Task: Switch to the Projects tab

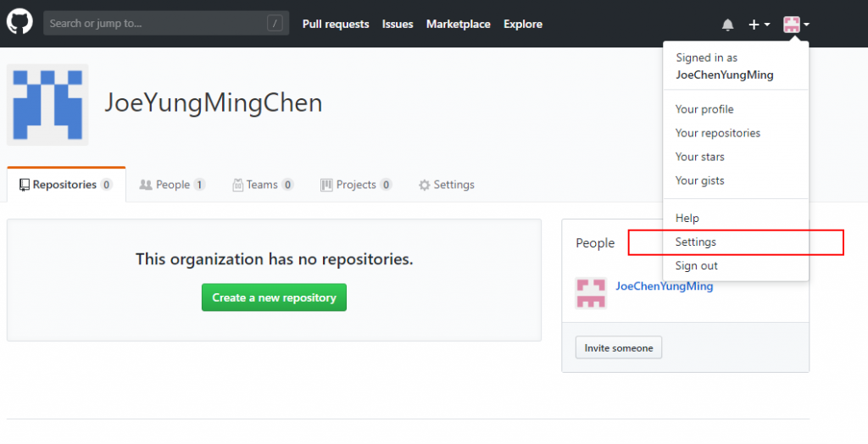Action: [356, 185]
